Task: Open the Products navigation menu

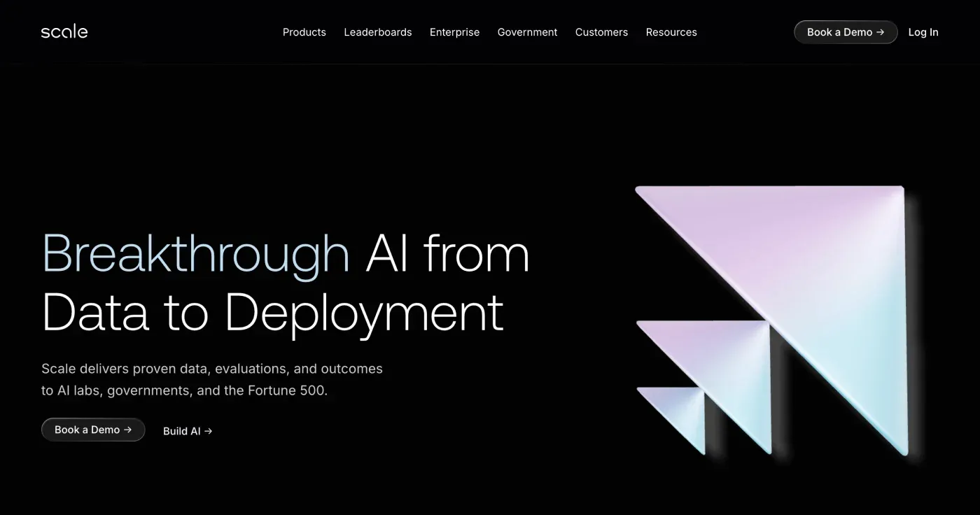Action: coord(304,32)
